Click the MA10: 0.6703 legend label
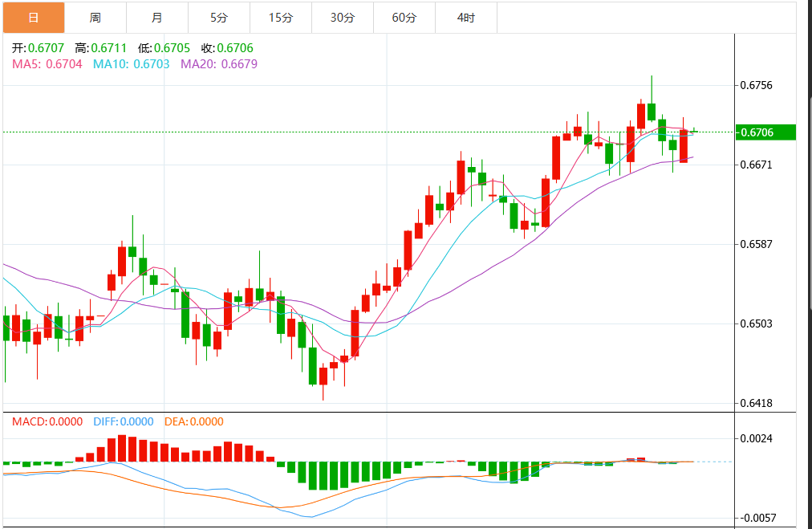This screenshot has height=529, width=812. pyautogui.click(x=132, y=63)
